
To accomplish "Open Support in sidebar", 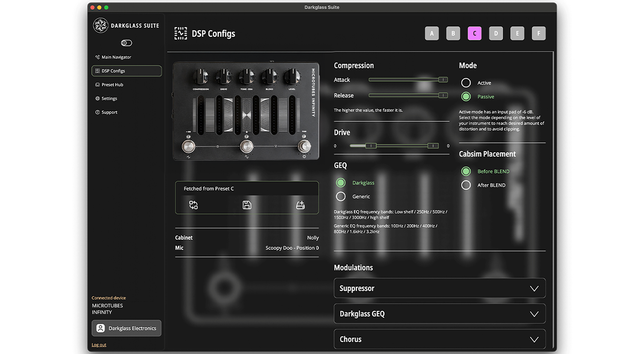I will [127, 112].
